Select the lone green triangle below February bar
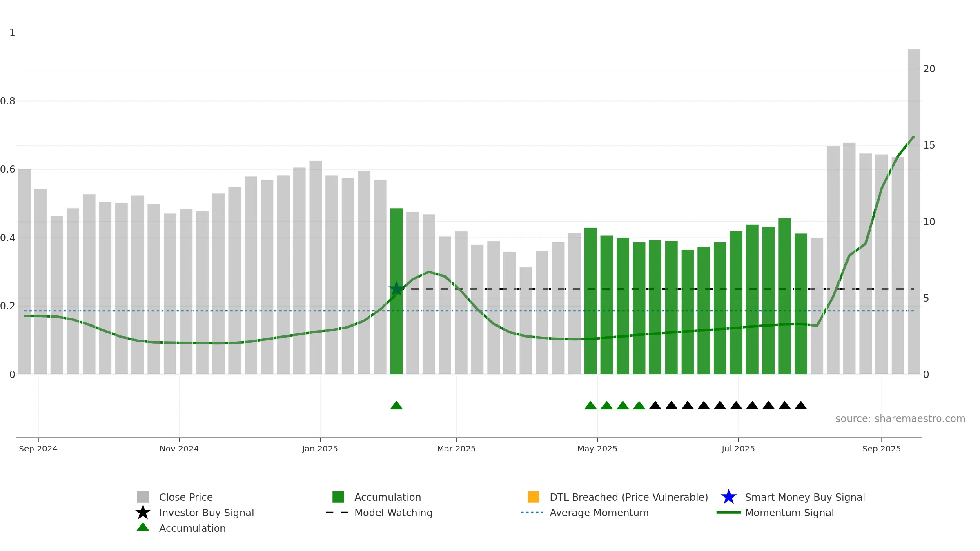This screenshot has height=551, width=980. (396, 405)
